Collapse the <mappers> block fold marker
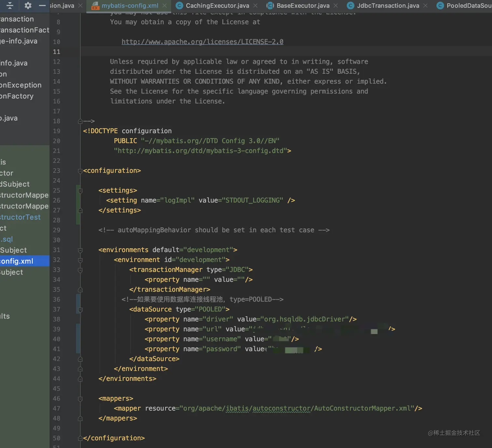 (80, 399)
